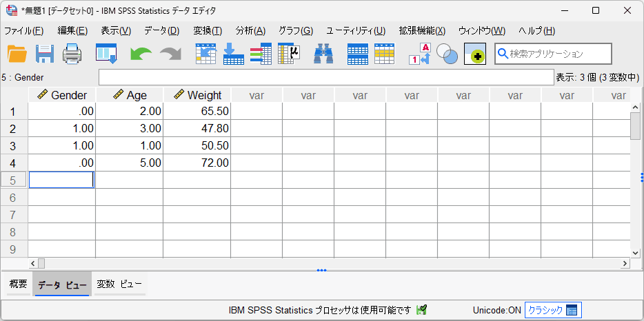The width and height of the screenshot is (644, 321).
Task: Click the Use variable sets circles icon
Action: click(447, 54)
